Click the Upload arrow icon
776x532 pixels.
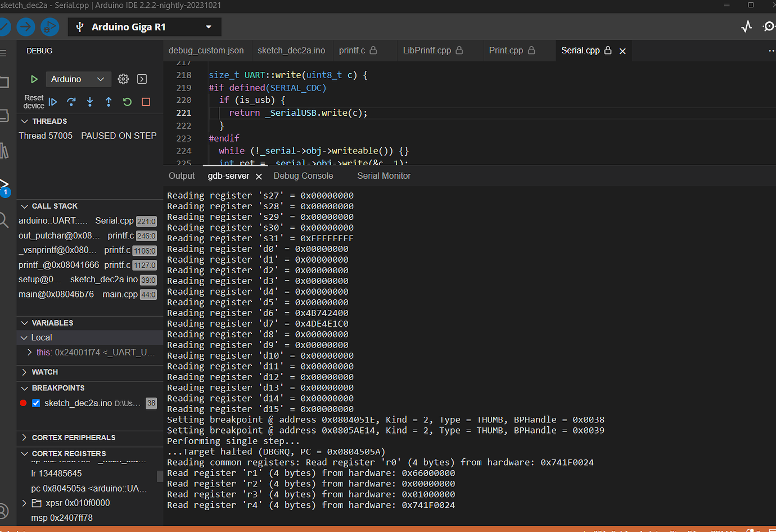[x=26, y=26]
